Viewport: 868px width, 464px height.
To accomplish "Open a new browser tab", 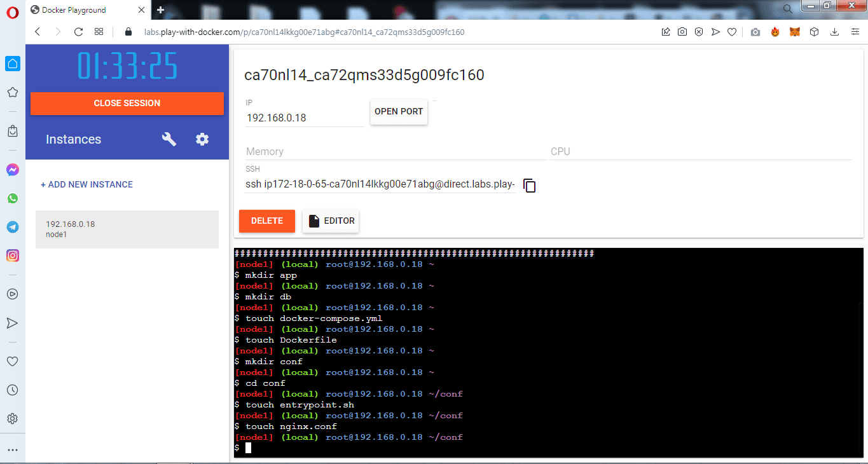I will tap(160, 10).
